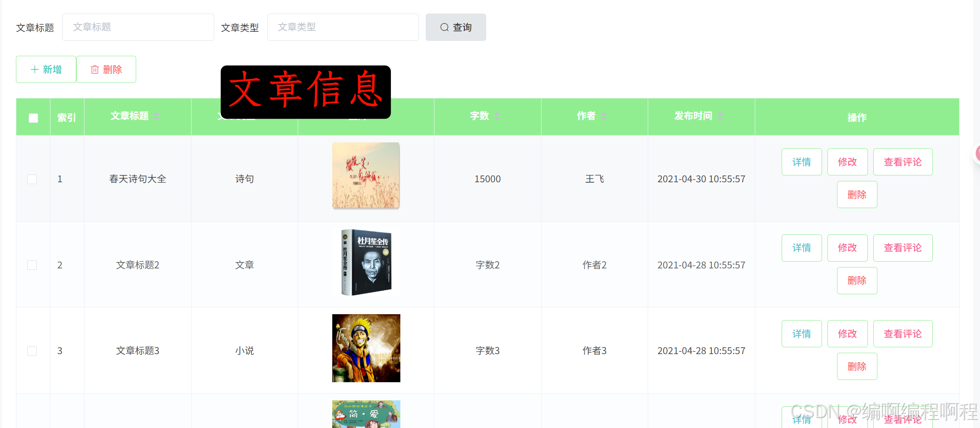Toggle the select-all checkbox in table header
This screenshot has width=980, height=428.
(x=33, y=118)
